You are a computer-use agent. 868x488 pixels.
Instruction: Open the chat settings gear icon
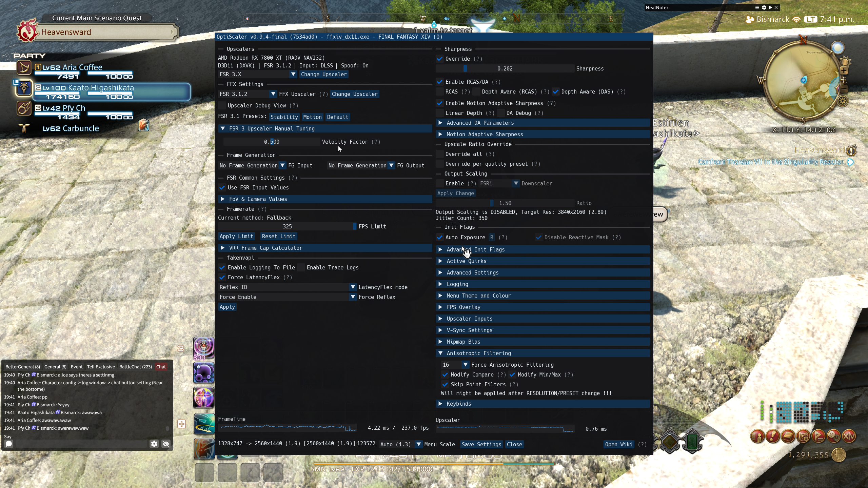pyautogui.click(x=154, y=444)
